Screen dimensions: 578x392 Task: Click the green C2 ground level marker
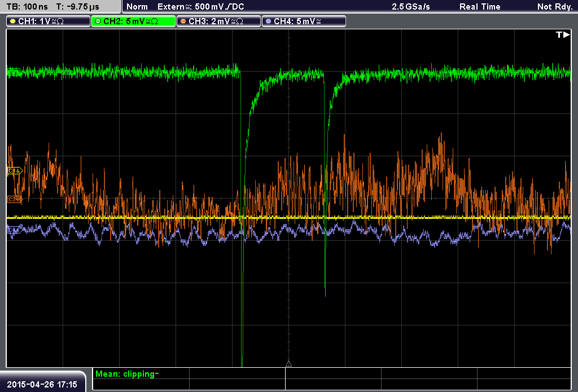click(x=14, y=72)
